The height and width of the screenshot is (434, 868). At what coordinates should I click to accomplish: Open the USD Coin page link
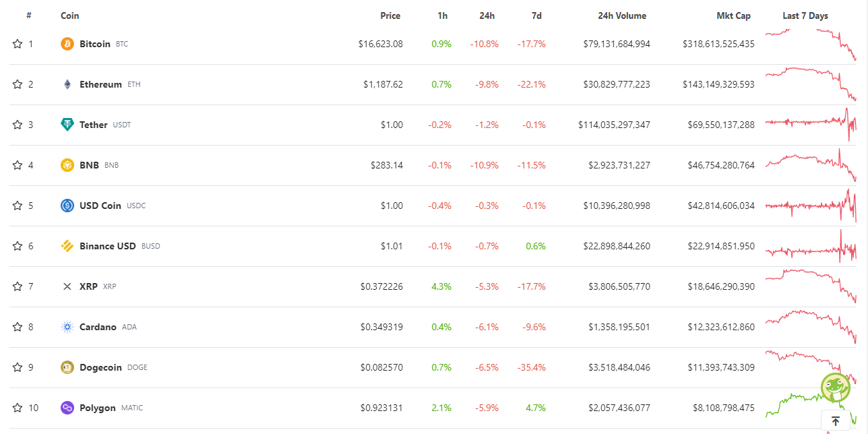[x=100, y=206]
